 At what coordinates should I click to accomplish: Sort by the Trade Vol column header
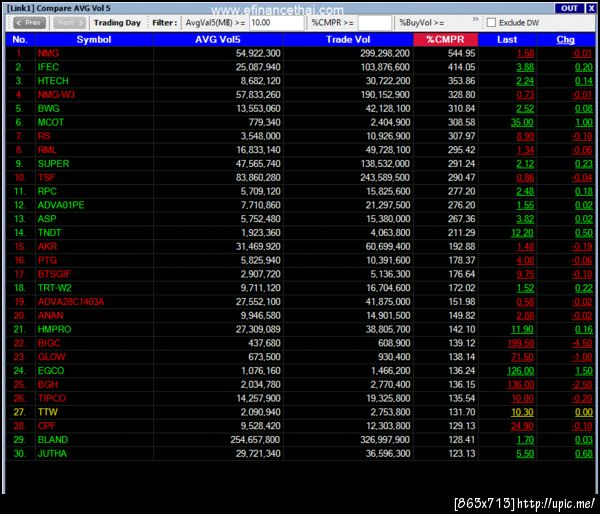point(348,39)
